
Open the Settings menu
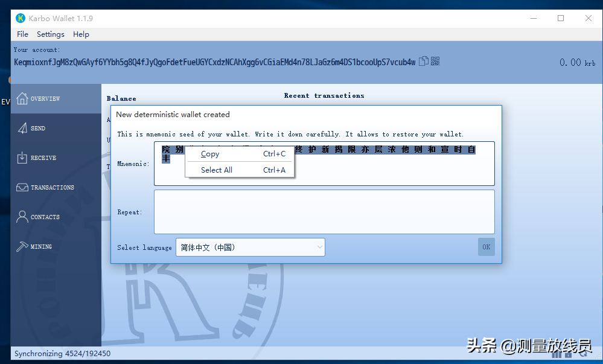coord(50,34)
